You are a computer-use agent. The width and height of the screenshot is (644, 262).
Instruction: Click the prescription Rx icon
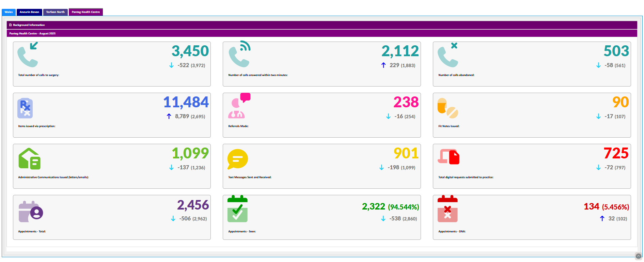[25, 108]
